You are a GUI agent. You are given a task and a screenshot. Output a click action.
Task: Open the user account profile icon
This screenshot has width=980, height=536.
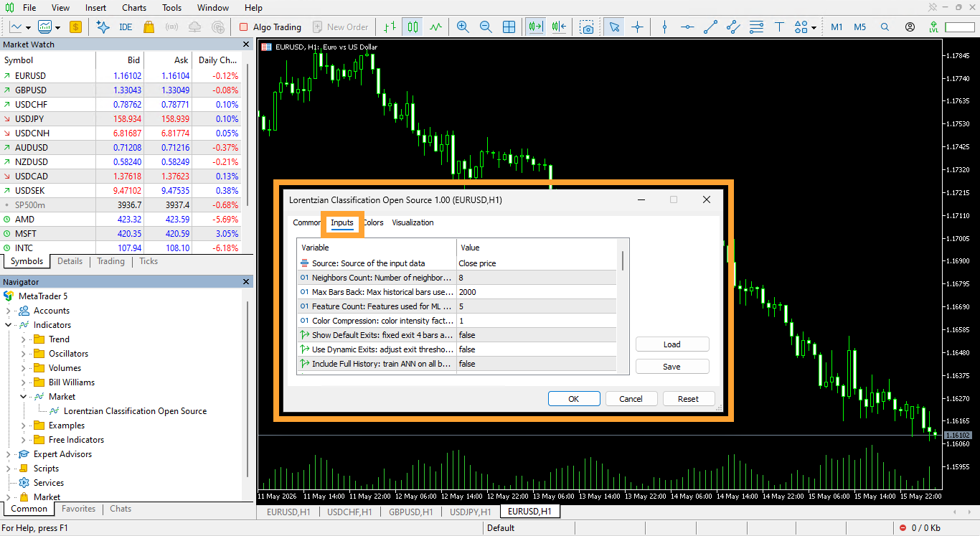click(x=910, y=27)
